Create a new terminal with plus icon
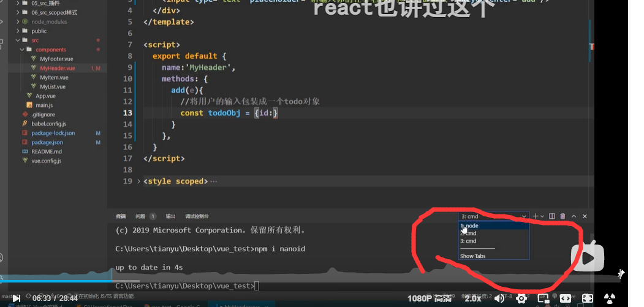 [x=535, y=216]
